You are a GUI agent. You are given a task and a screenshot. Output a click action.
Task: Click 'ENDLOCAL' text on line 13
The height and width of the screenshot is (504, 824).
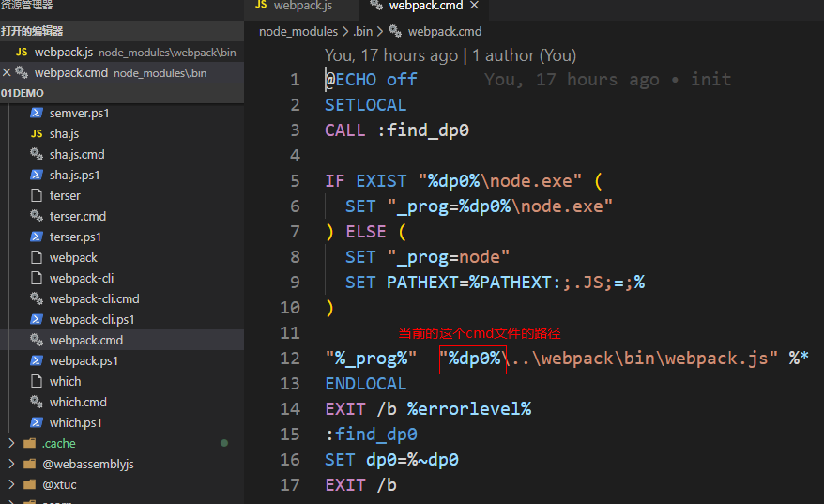pos(366,384)
